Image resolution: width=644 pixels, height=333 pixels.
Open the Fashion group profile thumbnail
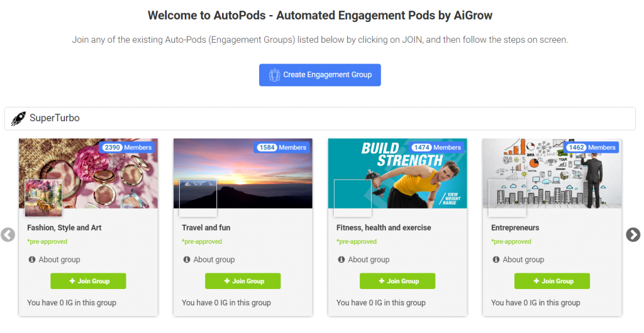[x=43, y=198]
